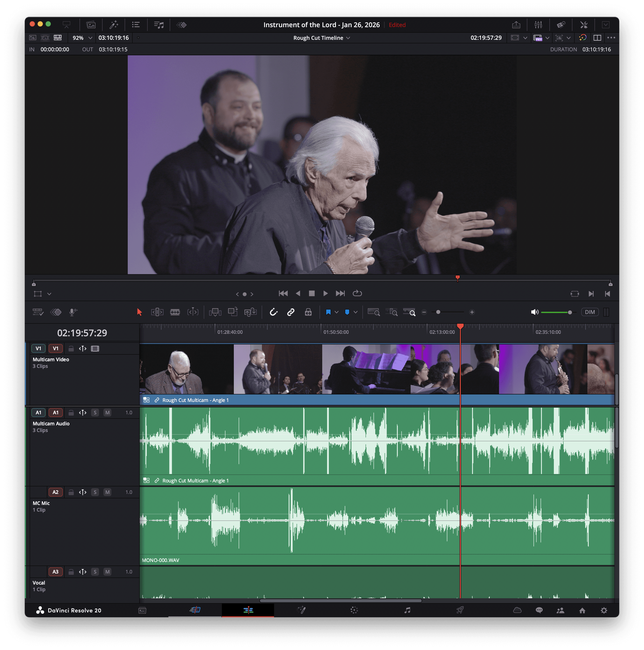Open the Effects magic wand panel

(x=114, y=25)
